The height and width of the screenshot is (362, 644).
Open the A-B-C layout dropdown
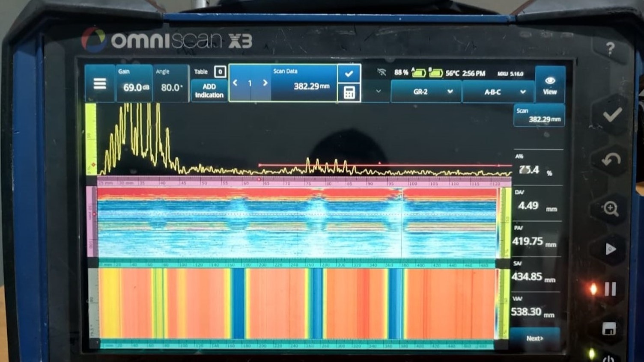pos(498,92)
